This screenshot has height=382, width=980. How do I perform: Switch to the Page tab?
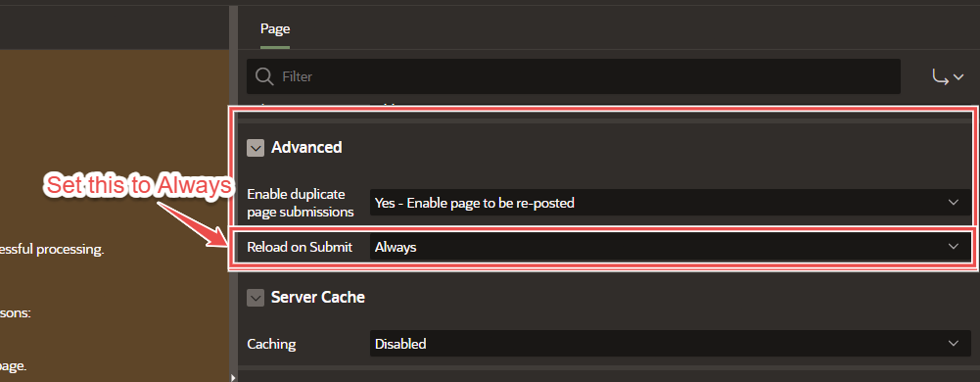point(275,28)
